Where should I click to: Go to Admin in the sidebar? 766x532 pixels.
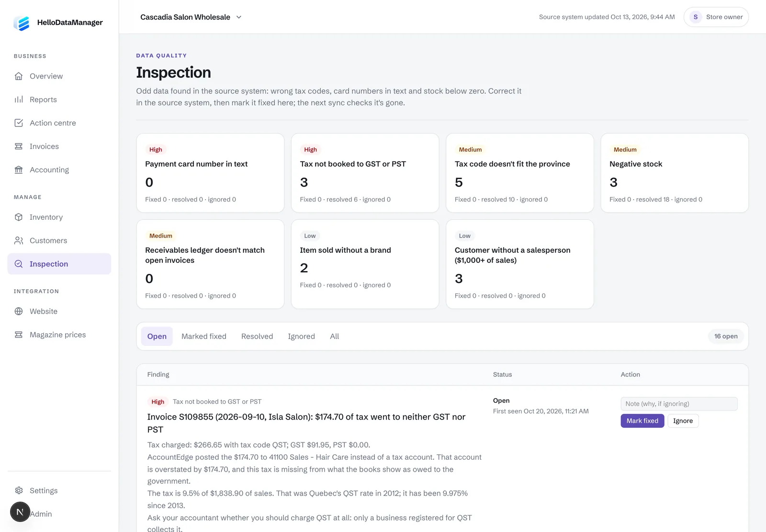[x=41, y=514]
